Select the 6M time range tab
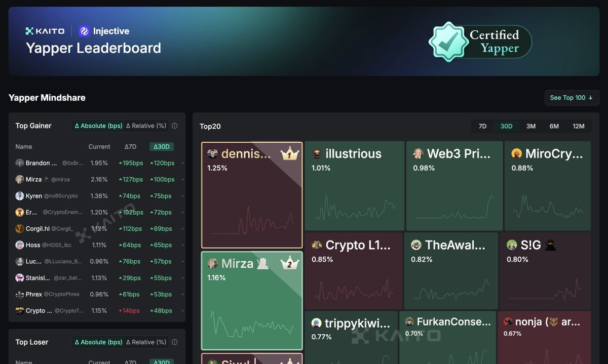The height and width of the screenshot is (364, 608). pyautogui.click(x=554, y=126)
